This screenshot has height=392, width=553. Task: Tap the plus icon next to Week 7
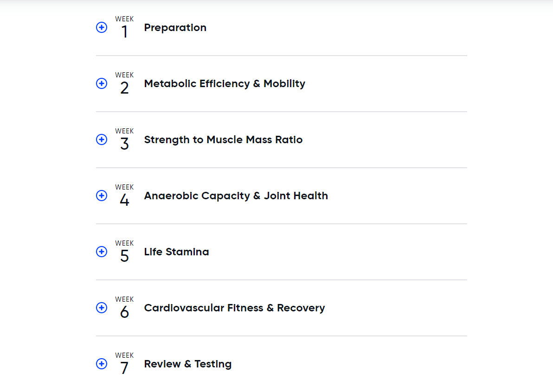pyautogui.click(x=102, y=364)
